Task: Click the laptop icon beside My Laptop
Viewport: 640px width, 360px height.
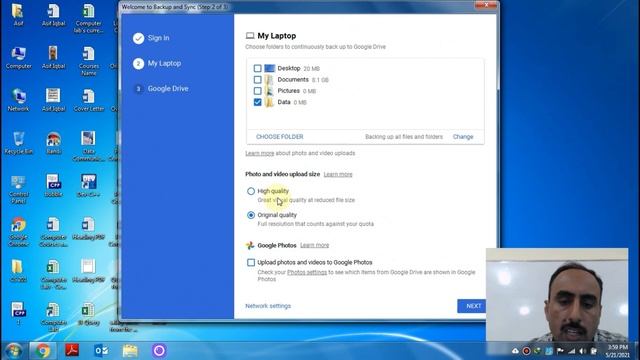Action: coord(250,36)
